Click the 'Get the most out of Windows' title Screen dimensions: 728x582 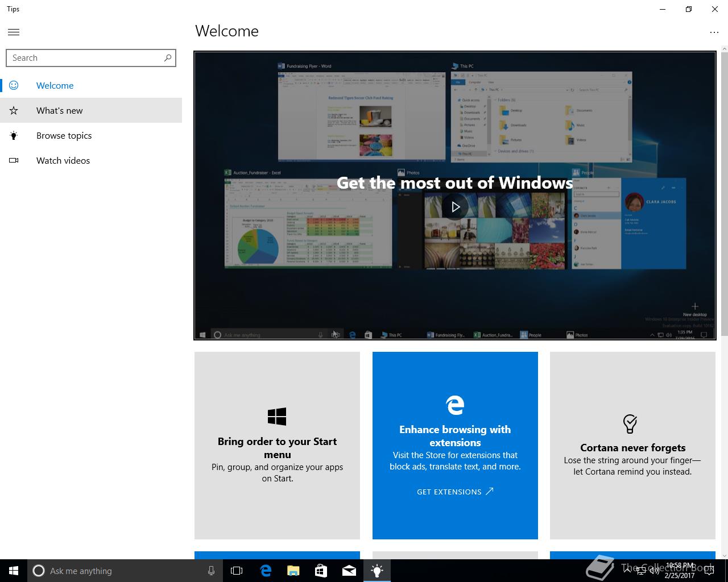point(455,182)
